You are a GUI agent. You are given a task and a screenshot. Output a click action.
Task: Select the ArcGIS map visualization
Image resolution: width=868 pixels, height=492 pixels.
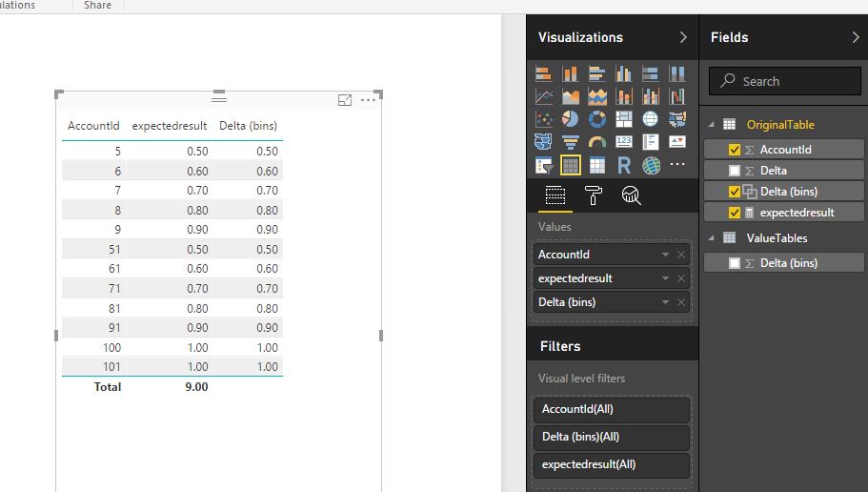[651, 165]
